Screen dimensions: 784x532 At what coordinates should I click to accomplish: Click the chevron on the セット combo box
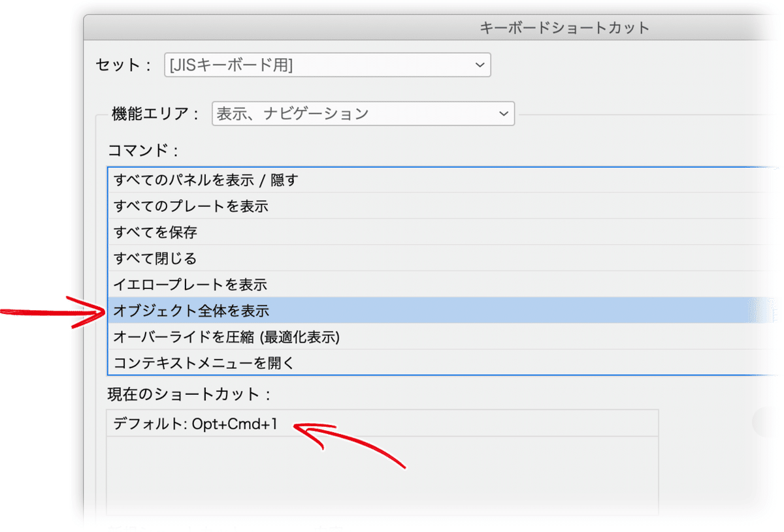click(480, 65)
